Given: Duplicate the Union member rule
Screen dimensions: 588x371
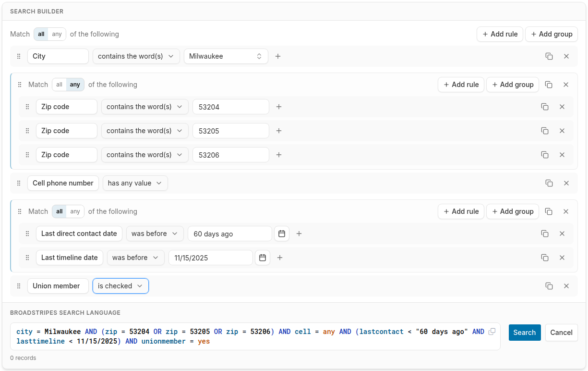Looking at the screenshot, I should pos(549,286).
